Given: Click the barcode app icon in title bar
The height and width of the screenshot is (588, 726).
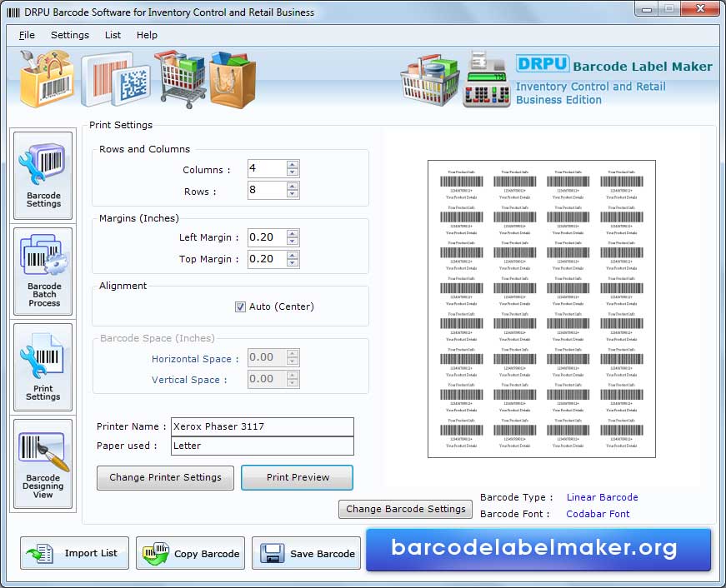Looking at the screenshot, I should (x=13, y=12).
